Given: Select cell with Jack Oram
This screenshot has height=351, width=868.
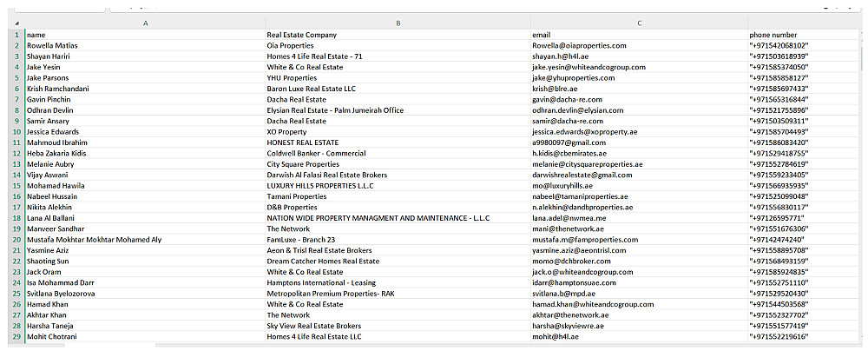Looking at the screenshot, I should [145, 272].
